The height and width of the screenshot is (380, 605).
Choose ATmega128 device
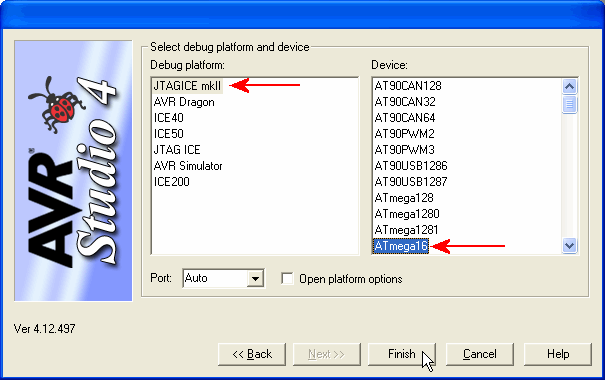[404, 198]
